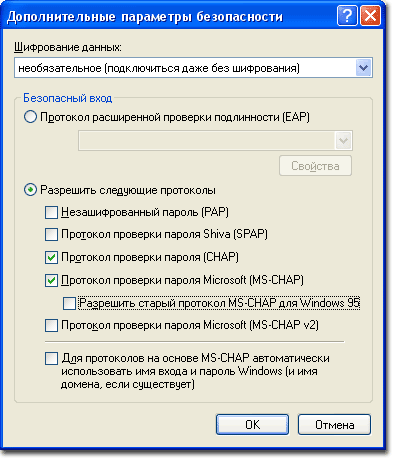Click the Безопасный вход group label
Image resolution: width=400 pixels, height=460 pixels.
pyautogui.click(x=68, y=98)
